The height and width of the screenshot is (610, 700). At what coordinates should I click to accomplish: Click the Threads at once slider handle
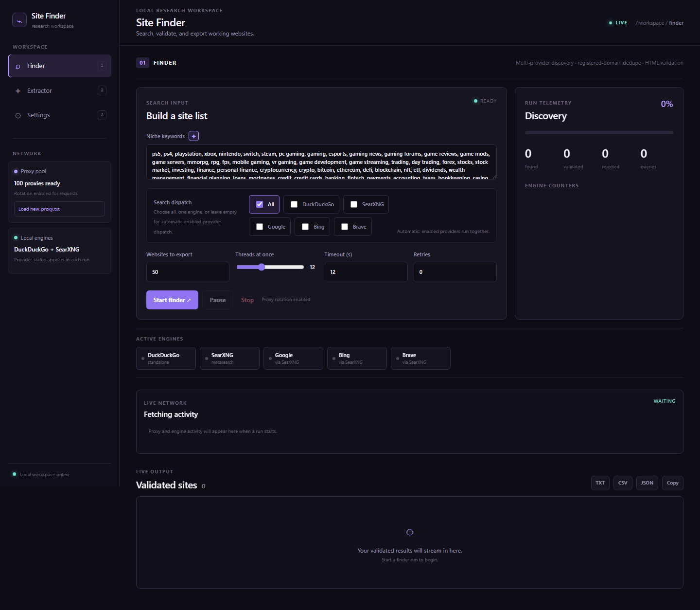[x=262, y=267]
